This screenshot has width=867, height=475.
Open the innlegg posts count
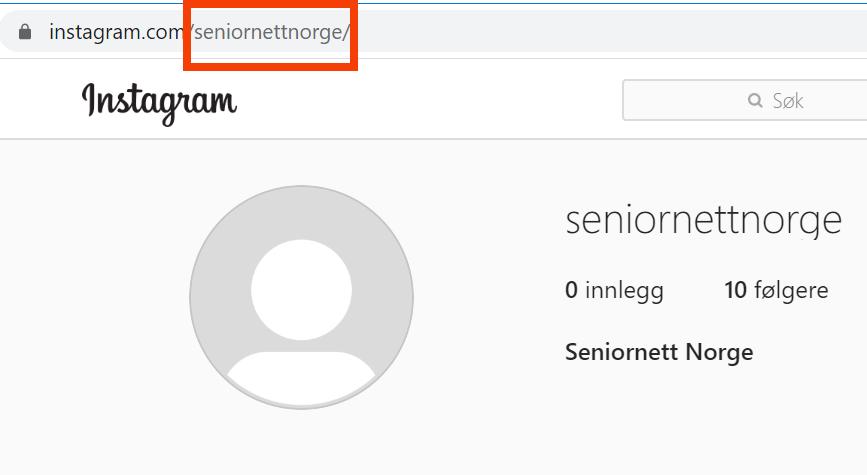click(x=614, y=290)
